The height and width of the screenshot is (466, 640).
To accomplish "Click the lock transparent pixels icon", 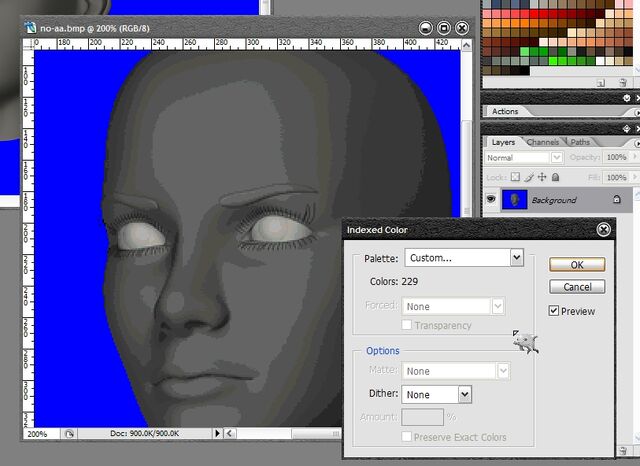I will 516,177.
